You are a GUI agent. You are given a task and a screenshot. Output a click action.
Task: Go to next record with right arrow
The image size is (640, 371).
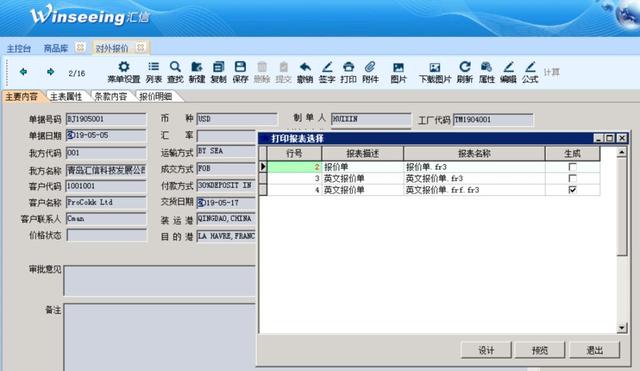(x=51, y=72)
